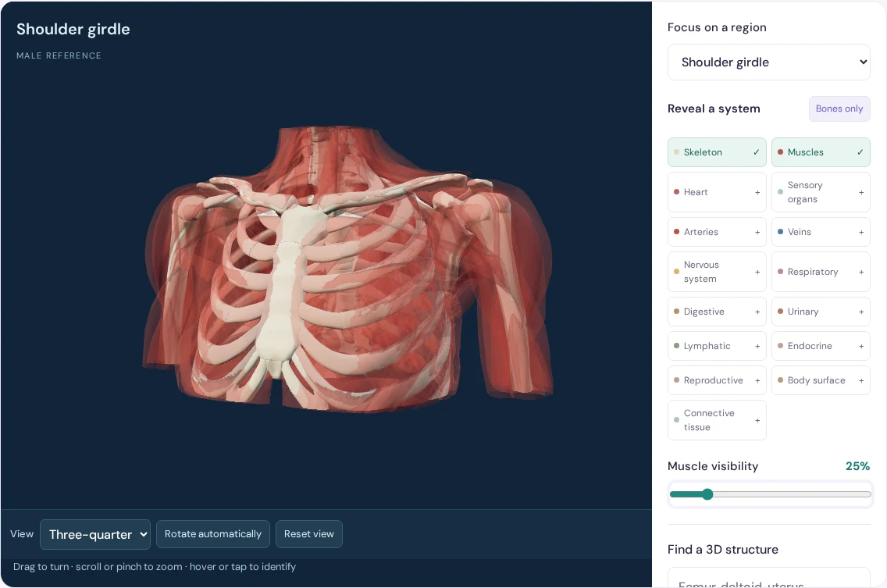Click the plus icon on the Body surface chip
The width and height of the screenshot is (887, 588).
861,381
